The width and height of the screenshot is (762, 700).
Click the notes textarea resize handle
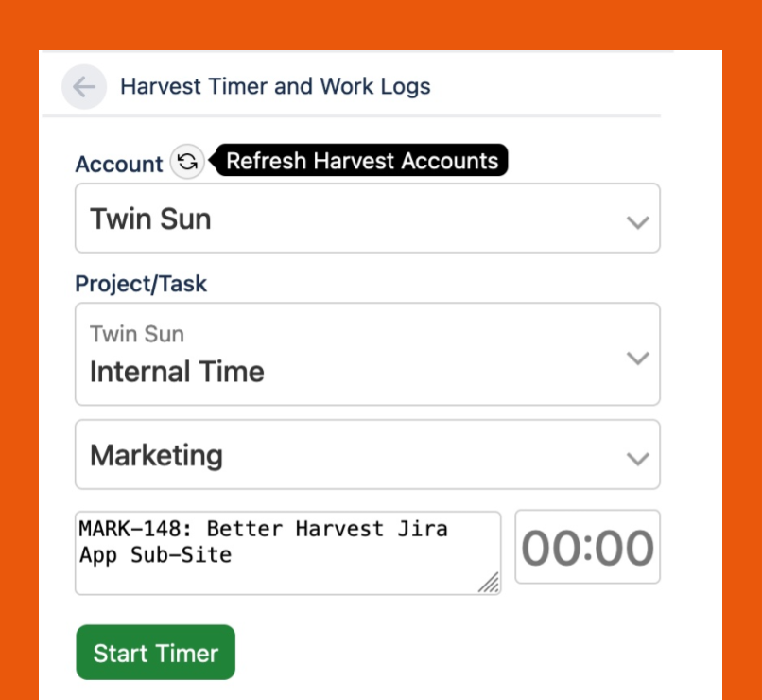pos(488,584)
